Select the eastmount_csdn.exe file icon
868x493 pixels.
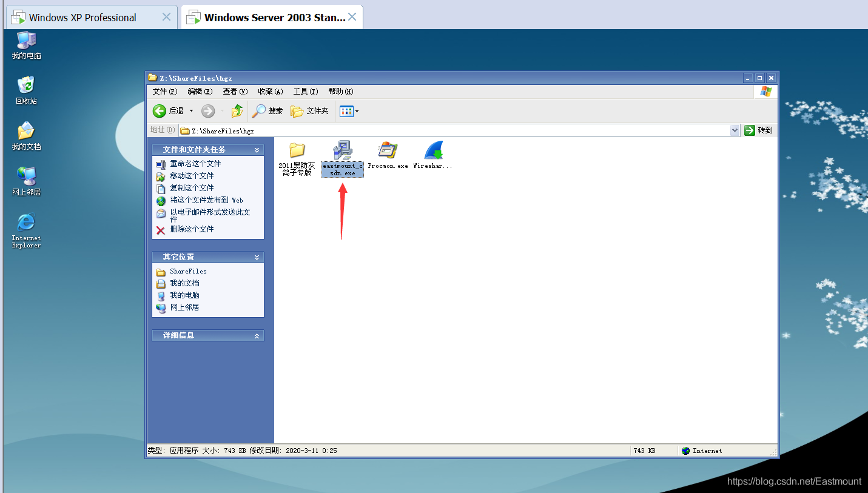tap(343, 150)
